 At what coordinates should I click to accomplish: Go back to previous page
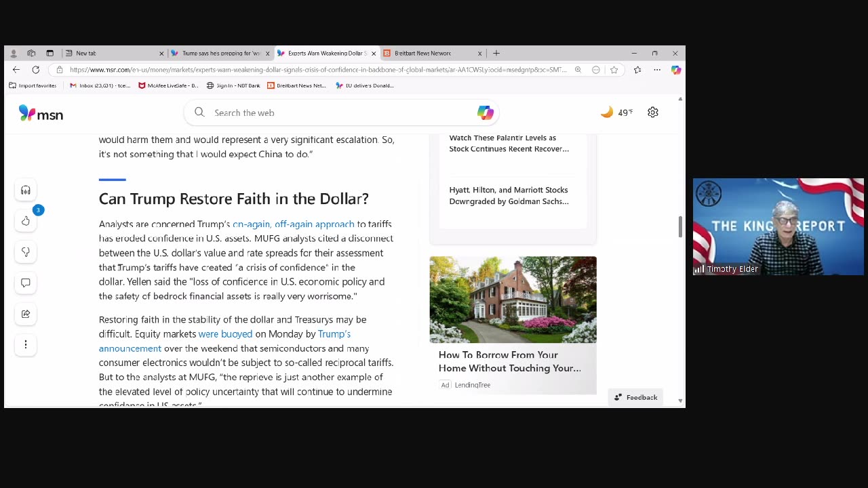coord(16,70)
